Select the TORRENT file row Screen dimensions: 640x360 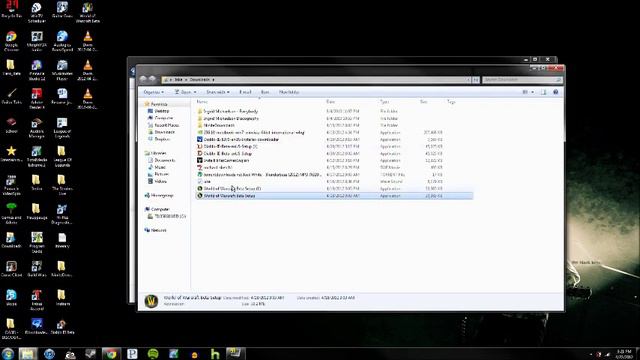[x=334, y=175]
